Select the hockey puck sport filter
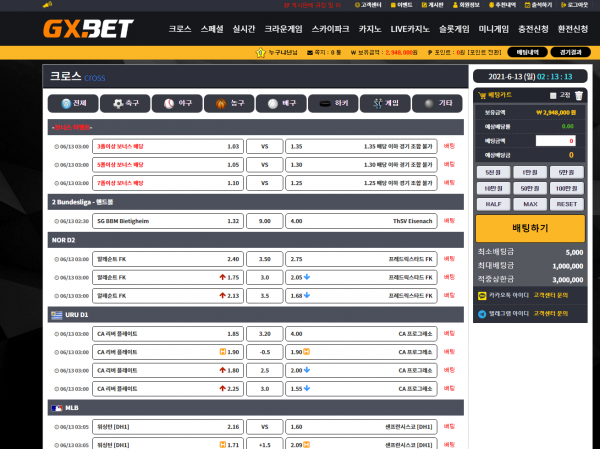This screenshot has height=449, width=600. [333, 103]
